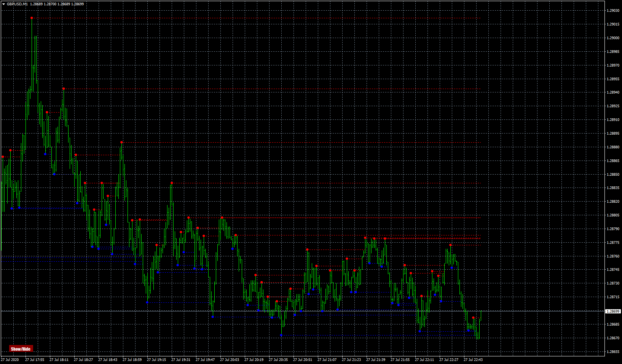This screenshot has height=364, width=622.
Task: Click price scale value 1.28730
Action: 613,283
